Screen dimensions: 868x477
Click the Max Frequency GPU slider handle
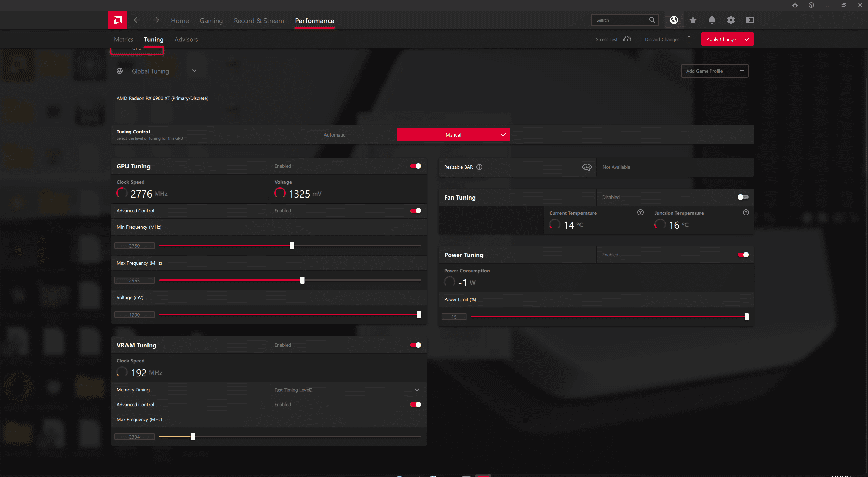[302, 280]
